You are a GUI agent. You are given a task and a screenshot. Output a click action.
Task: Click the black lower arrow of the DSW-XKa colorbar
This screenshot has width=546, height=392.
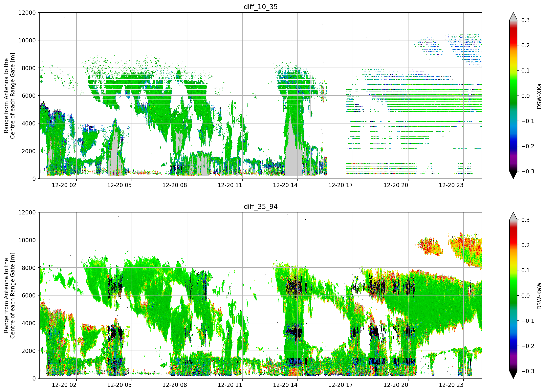[x=513, y=175]
